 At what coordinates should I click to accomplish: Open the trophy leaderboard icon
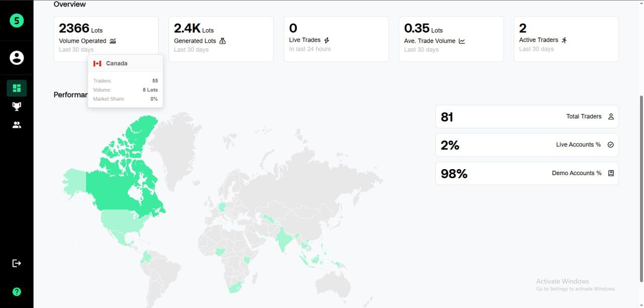pyautogui.click(x=17, y=106)
